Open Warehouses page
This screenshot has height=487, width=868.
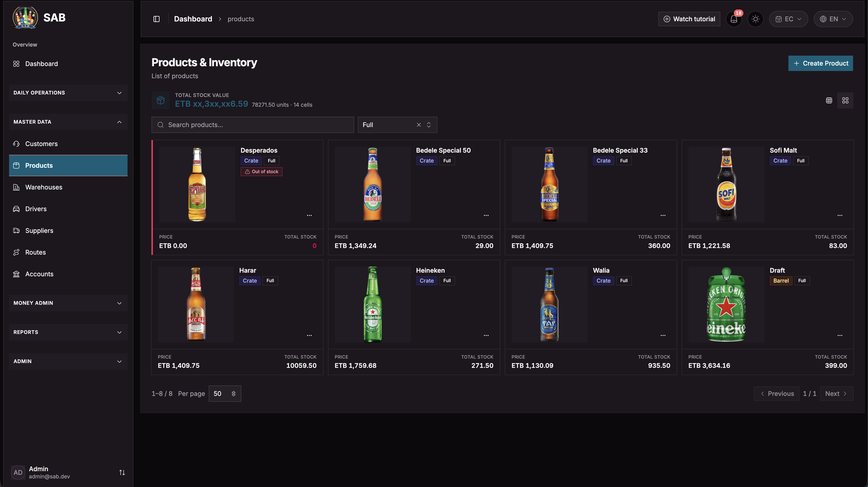pyautogui.click(x=68, y=187)
